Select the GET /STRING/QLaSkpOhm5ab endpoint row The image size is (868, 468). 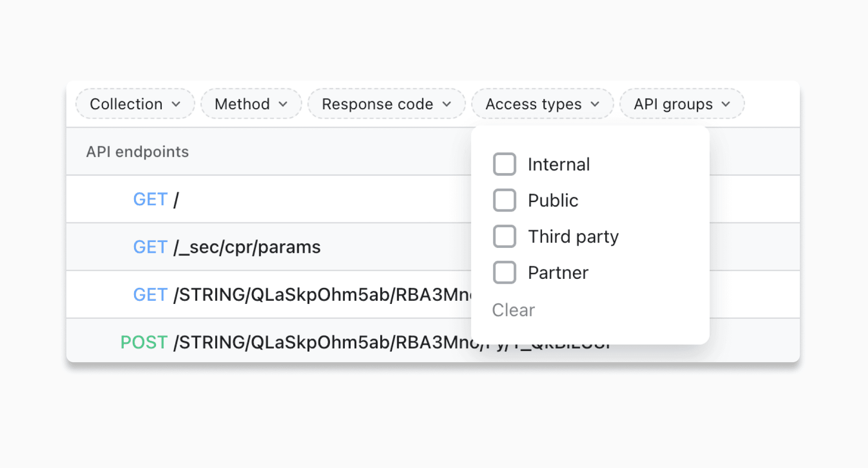(x=269, y=295)
